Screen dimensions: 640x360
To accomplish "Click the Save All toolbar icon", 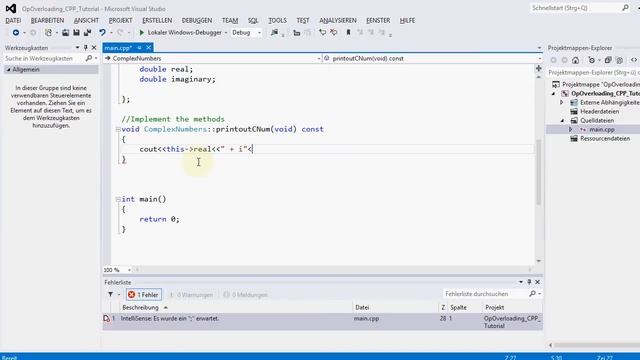I will [x=87, y=33].
